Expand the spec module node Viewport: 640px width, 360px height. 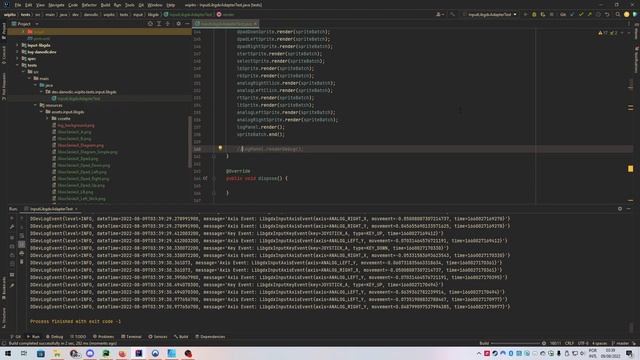pos(18,59)
